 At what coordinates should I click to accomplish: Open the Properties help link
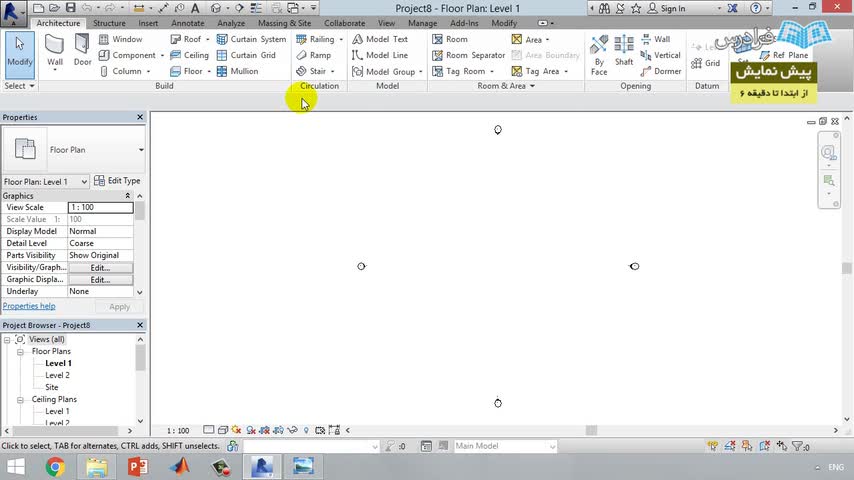[29, 306]
